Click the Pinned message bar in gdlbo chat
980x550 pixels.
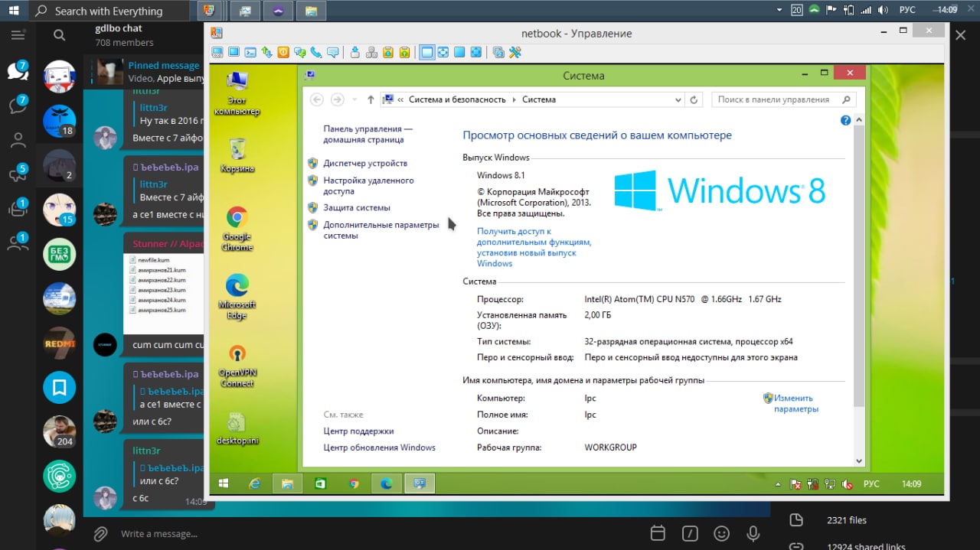(143, 72)
